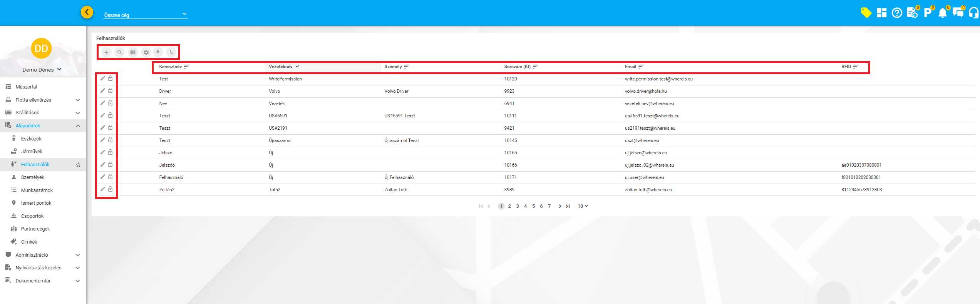Toggle lock on the Zoltán2 user row
Image resolution: width=980 pixels, height=304 pixels.
[110, 189]
